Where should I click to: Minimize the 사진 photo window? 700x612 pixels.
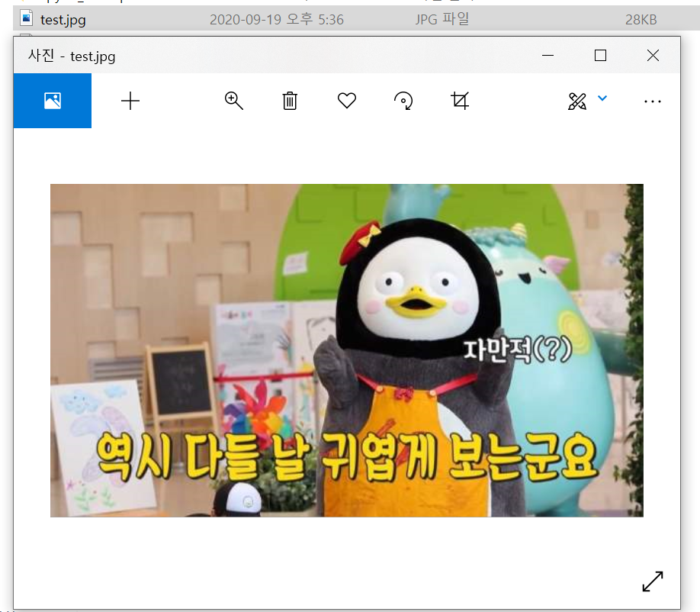pos(547,56)
